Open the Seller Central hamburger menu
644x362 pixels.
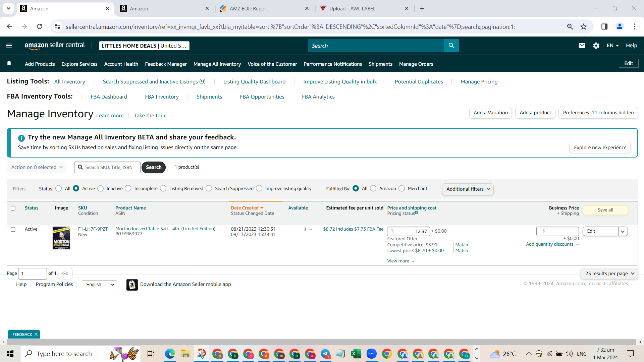[x=9, y=46]
